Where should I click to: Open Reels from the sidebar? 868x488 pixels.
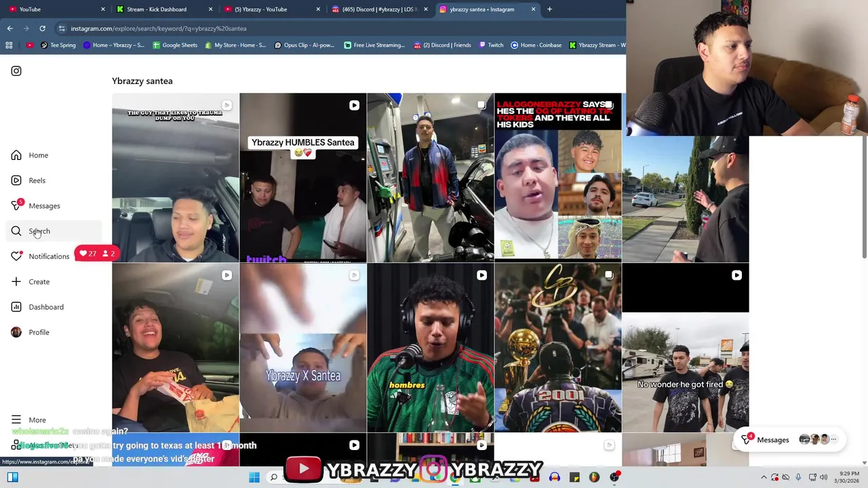(37, 180)
